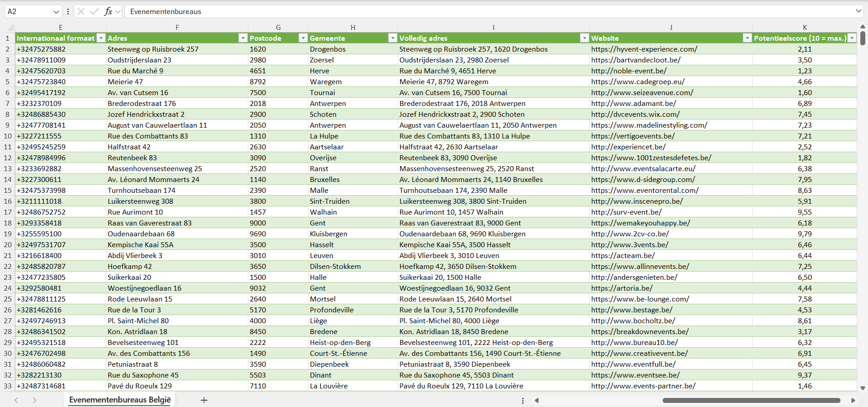Open the hyvent-experience.com website link
This screenshot has width=868, height=407.
tap(644, 49)
